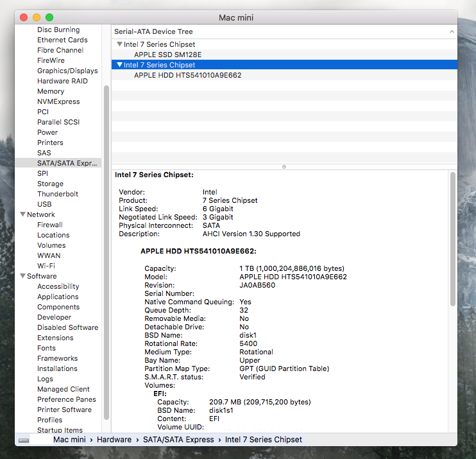Select Hardware RAID in sidebar
The image size is (476, 459).
(62, 81)
